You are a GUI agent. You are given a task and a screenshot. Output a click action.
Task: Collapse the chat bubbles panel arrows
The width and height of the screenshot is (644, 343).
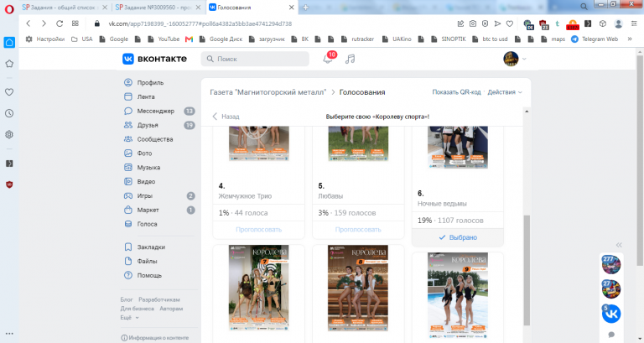619,245
